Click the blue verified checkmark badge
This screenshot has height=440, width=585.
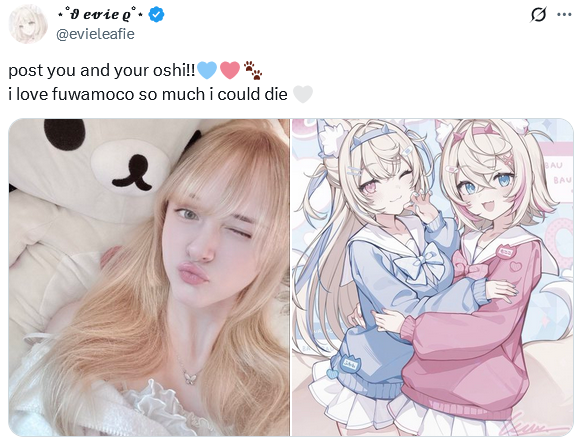[x=157, y=15]
